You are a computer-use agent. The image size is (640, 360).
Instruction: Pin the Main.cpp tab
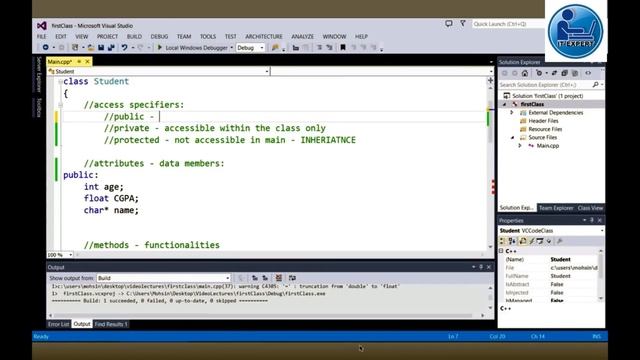(x=79, y=62)
